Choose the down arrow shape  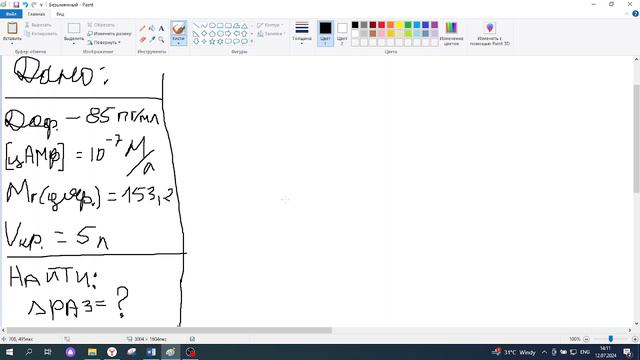196,41
